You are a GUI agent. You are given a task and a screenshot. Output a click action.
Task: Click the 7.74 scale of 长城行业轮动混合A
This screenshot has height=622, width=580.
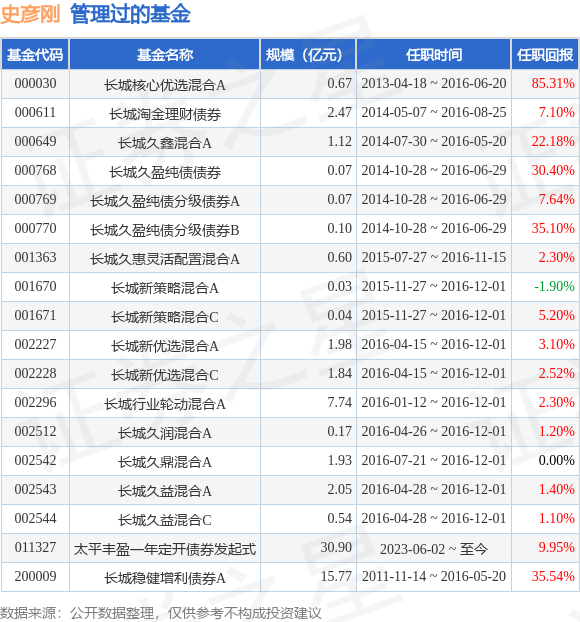(x=340, y=403)
